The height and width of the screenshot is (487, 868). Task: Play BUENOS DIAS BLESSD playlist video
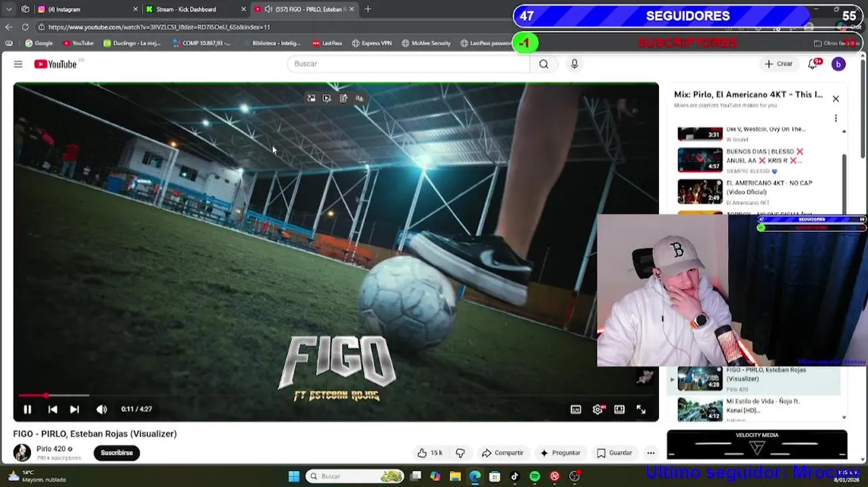758,160
